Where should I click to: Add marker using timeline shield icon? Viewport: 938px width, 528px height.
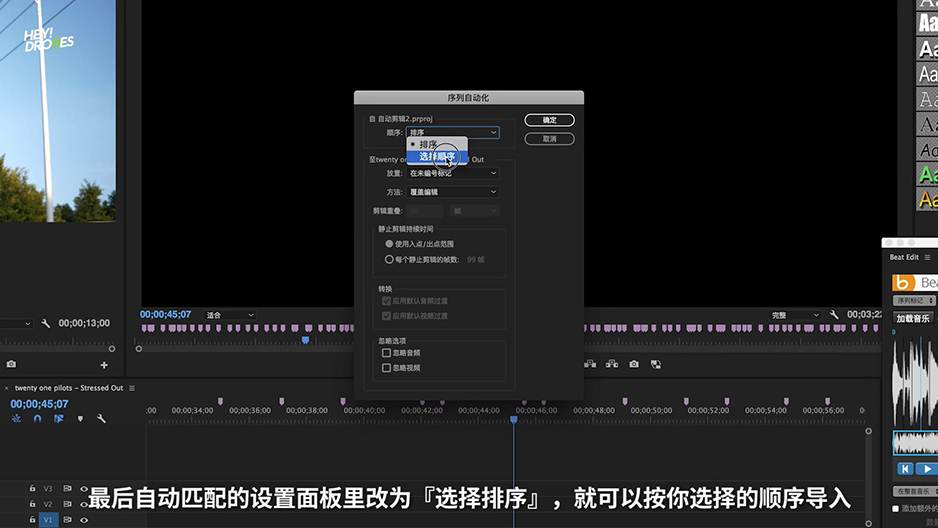80,419
